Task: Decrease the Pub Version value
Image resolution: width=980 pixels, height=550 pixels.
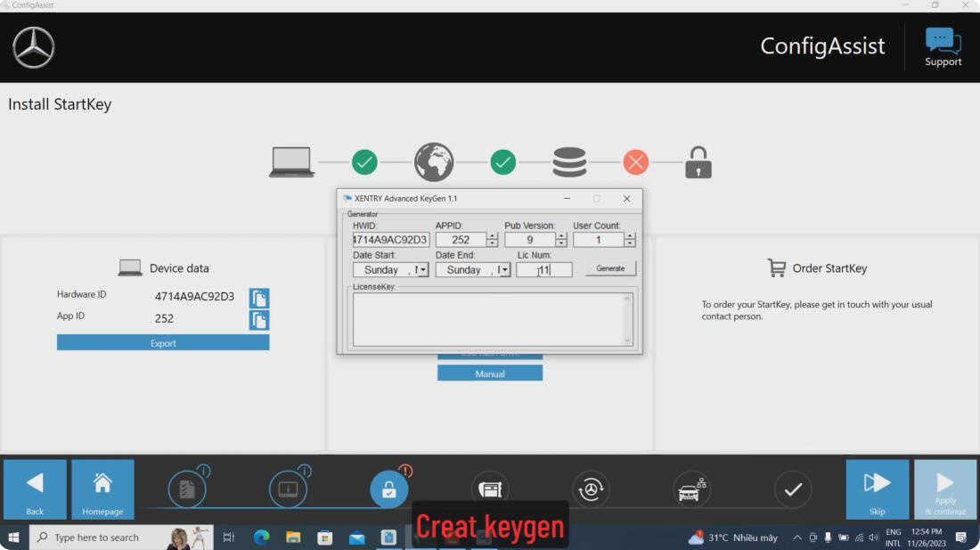Action: [x=561, y=243]
